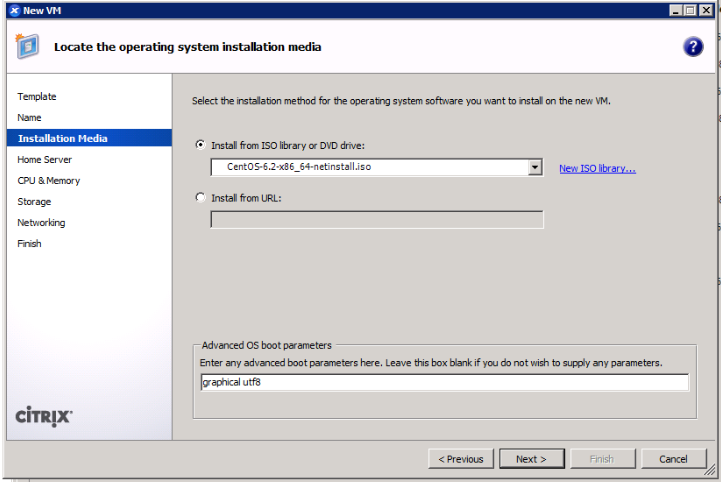Click the Next button

point(531,459)
